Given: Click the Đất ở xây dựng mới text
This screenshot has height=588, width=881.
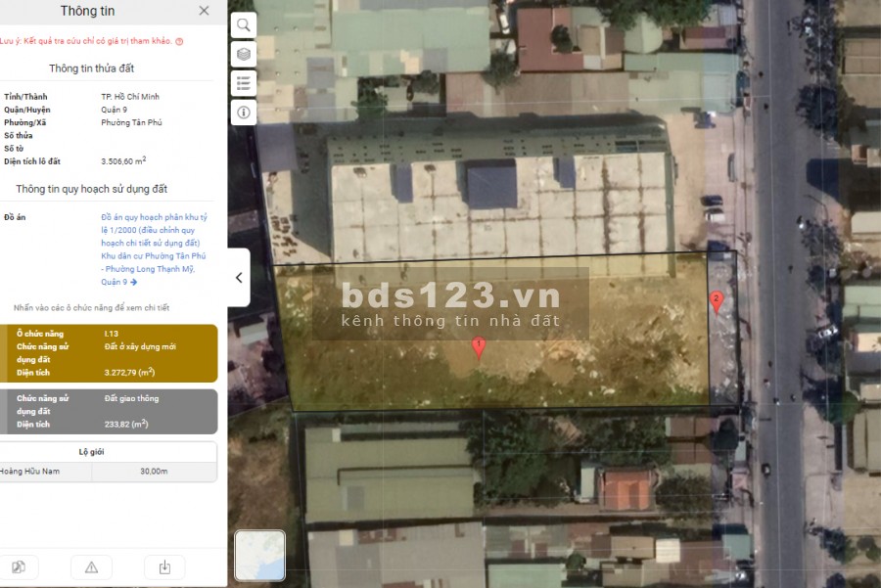Looking at the screenshot, I should pyautogui.click(x=140, y=347).
